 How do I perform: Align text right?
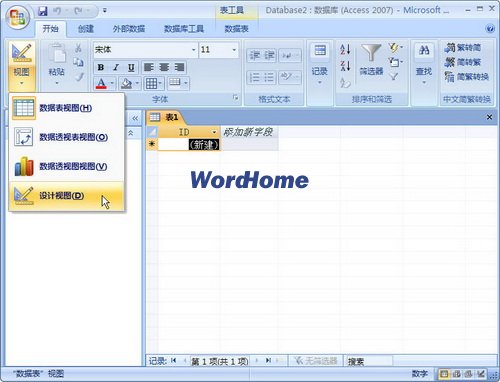click(179, 67)
